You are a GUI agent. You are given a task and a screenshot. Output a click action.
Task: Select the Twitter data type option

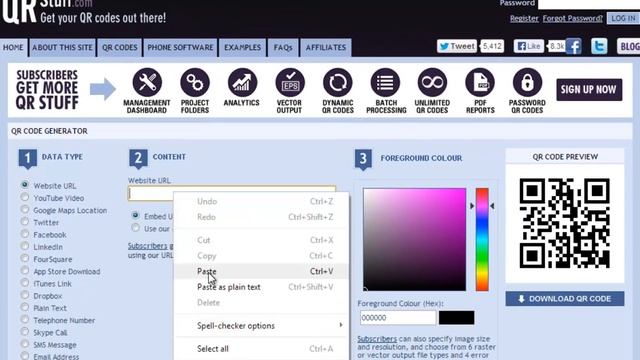[x=25, y=222]
